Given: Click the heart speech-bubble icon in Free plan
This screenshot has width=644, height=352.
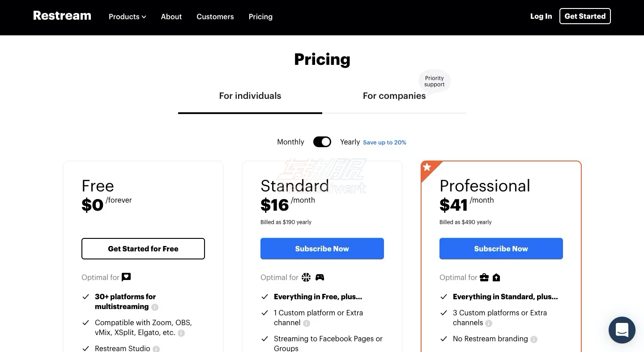Looking at the screenshot, I should [126, 277].
